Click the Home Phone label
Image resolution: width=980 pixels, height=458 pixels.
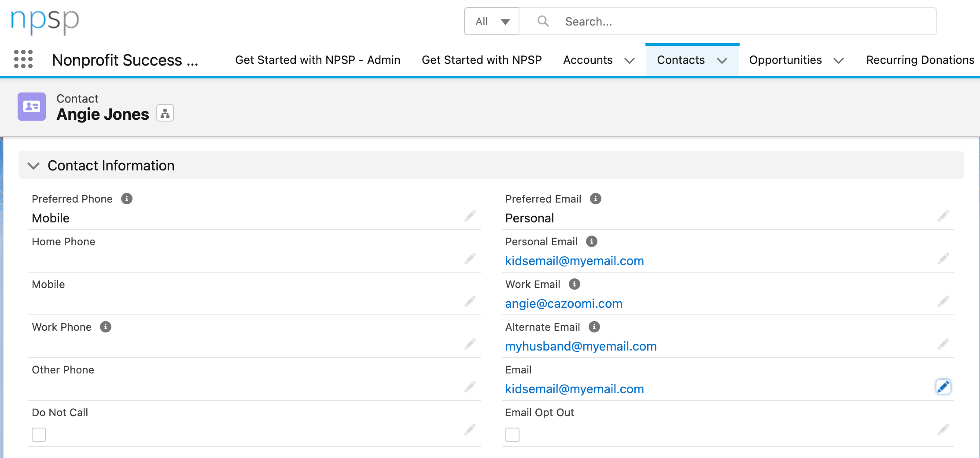63,241
